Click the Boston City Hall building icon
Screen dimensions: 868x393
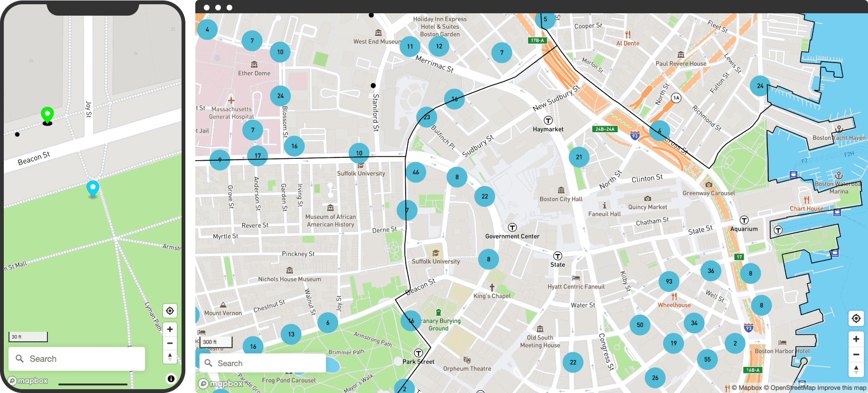coord(561,191)
